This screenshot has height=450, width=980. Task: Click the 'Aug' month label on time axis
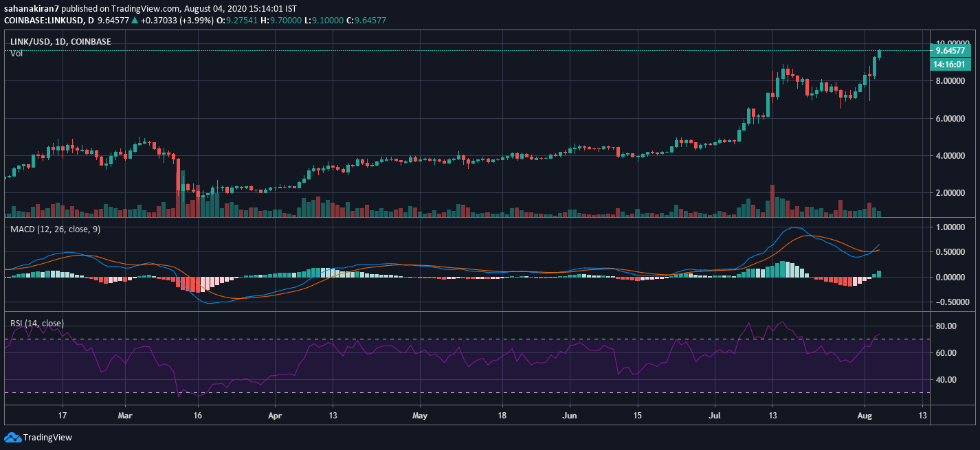click(864, 416)
